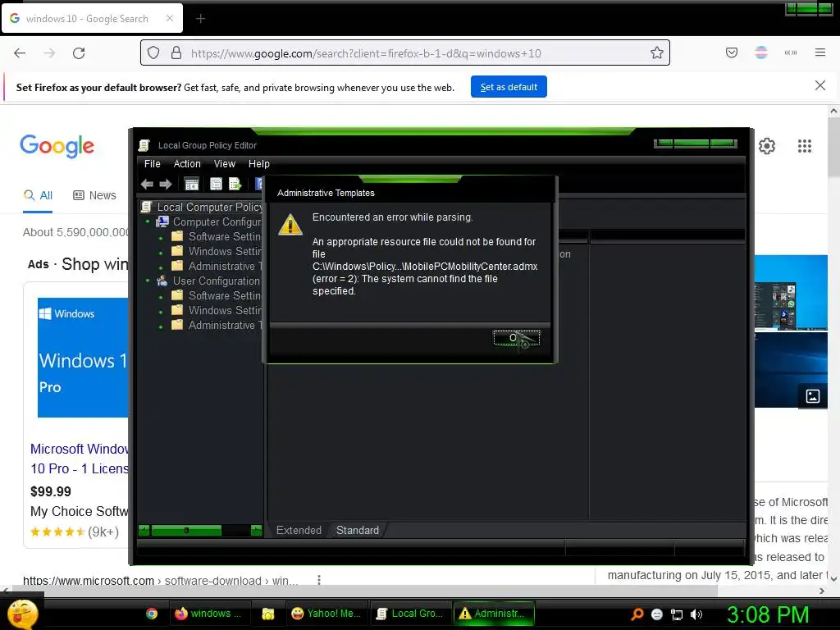Expand Windows Settings under User Configuration
Image resolution: width=840 pixels, height=630 pixels.
[x=161, y=311]
